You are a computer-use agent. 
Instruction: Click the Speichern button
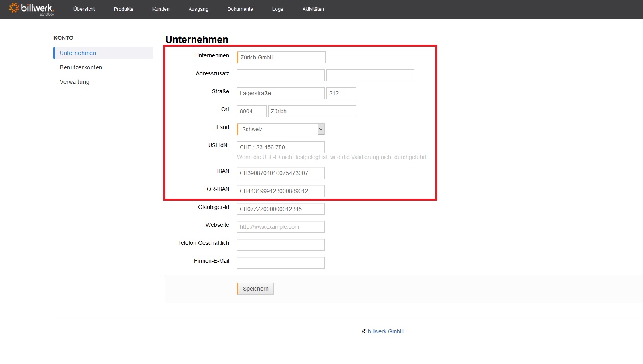(x=255, y=289)
